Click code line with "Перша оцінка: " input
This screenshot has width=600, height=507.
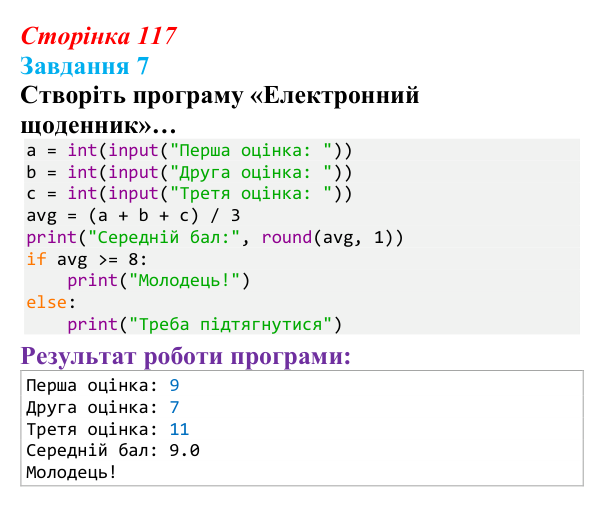189,150
